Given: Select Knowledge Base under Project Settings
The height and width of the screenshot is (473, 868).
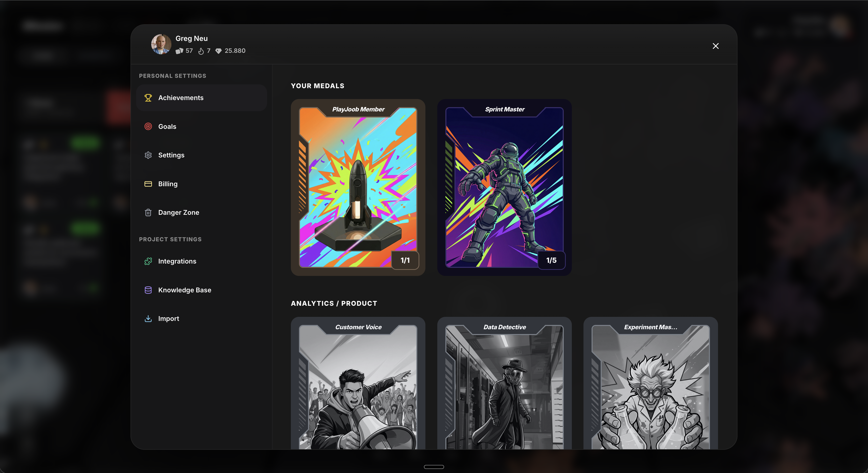Looking at the screenshot, I should click(185, 290).
